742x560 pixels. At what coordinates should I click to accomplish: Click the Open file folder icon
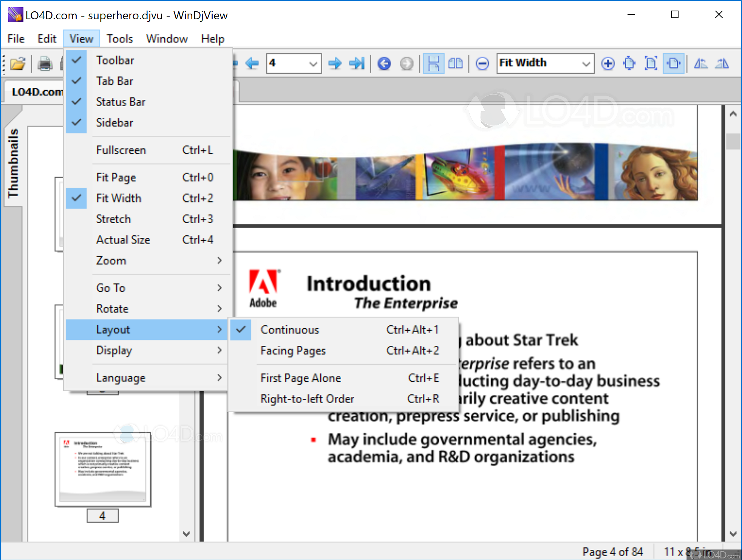(17, 63)
